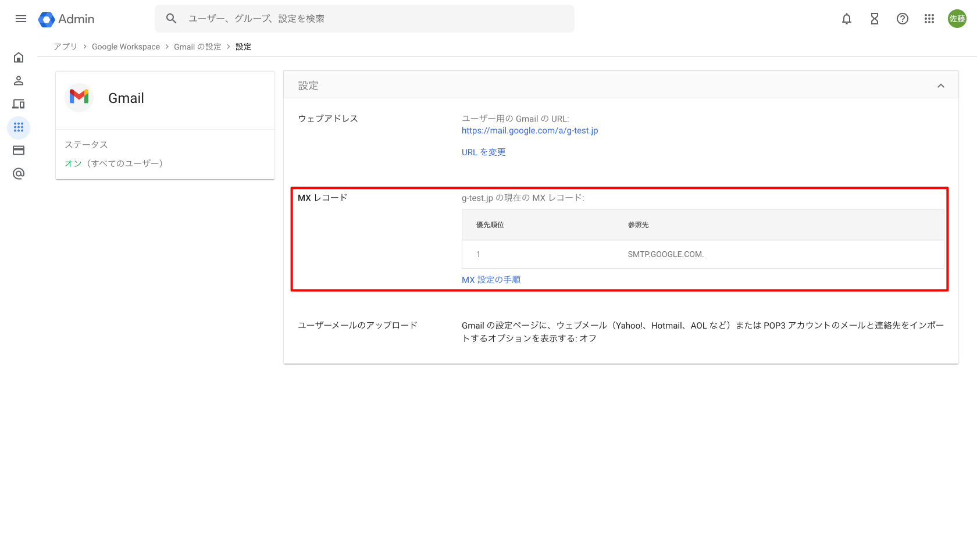Open the tasks hourglass icon

click(875, 19)
